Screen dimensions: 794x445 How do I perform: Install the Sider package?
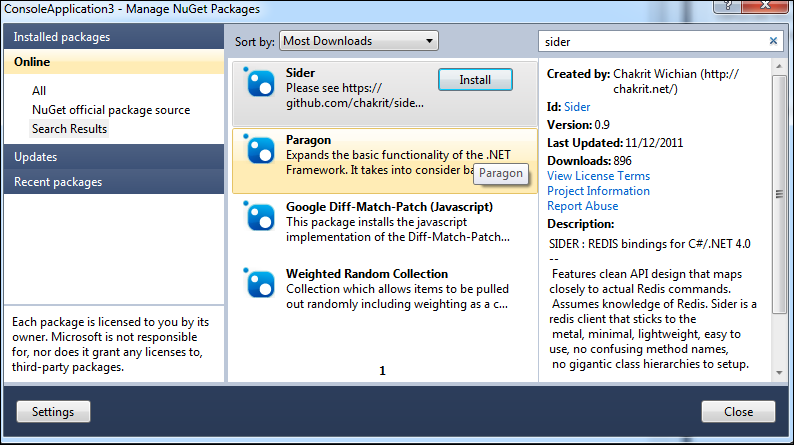(475, 79)
